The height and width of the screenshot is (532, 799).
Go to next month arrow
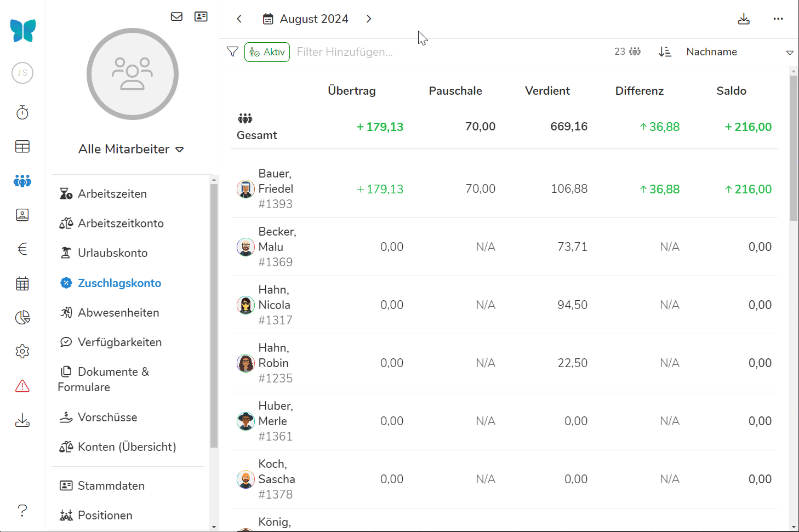(369, 19)
